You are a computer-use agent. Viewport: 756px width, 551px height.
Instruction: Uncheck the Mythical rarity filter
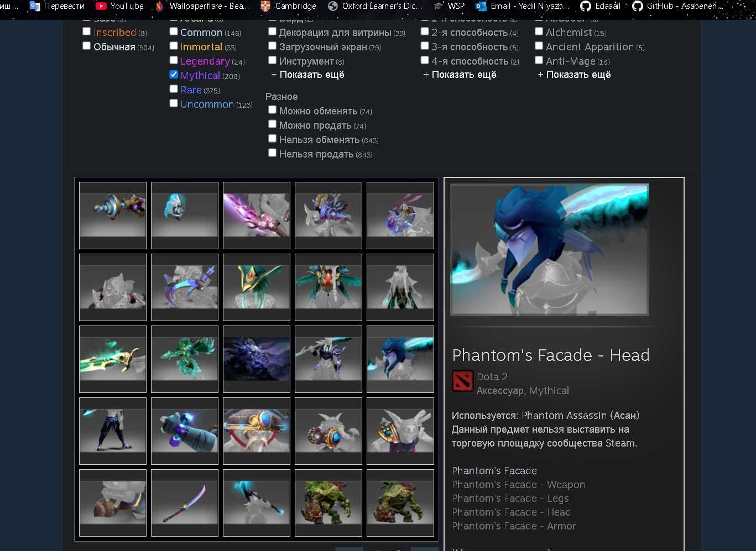click(174, 75)
